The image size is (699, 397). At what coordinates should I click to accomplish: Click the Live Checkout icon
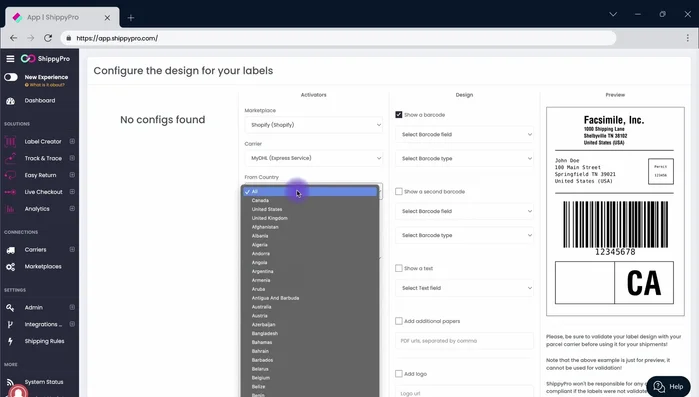pos(10,192)
